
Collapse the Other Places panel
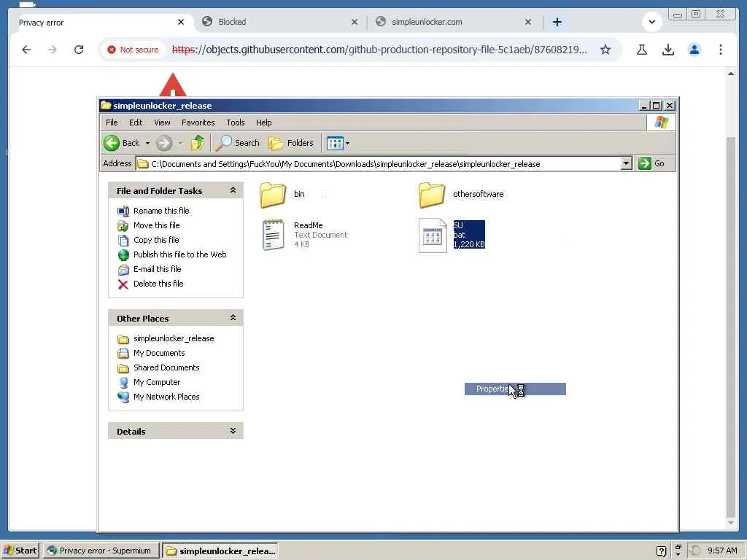coord(233,318)
